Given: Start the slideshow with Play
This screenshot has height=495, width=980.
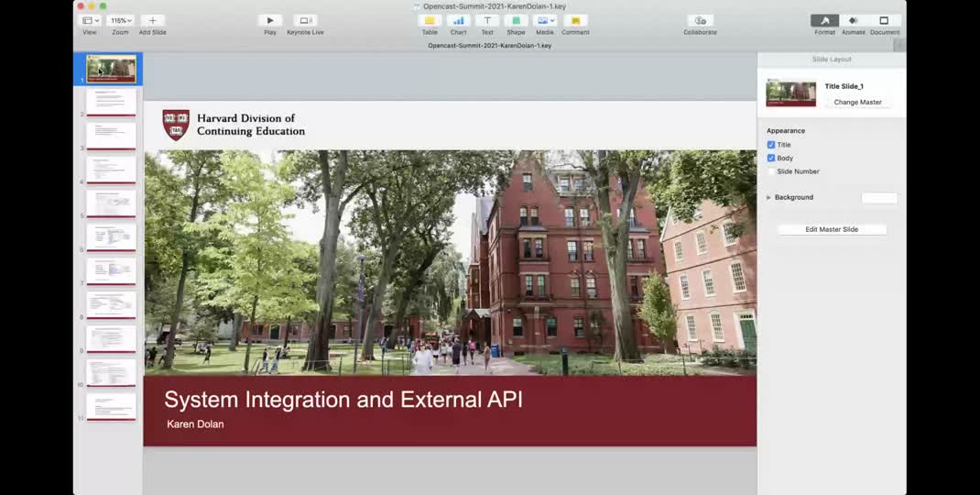Looking at the screenshot, I should 270,21.
